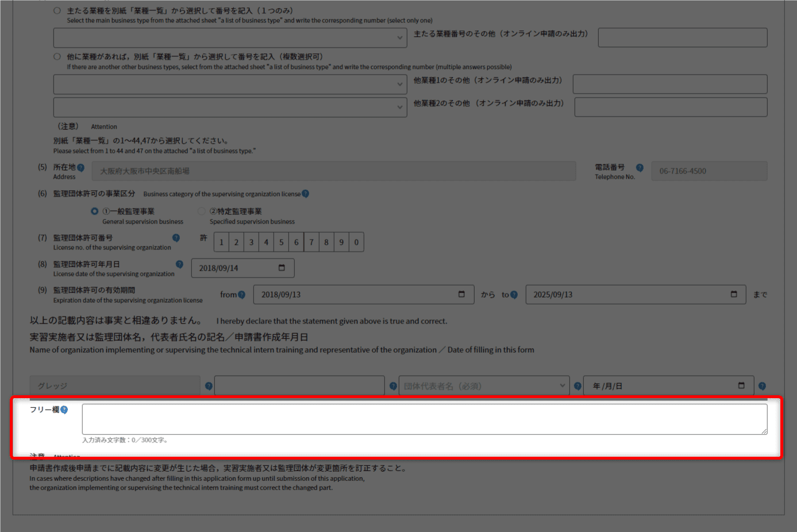Image resolution: width=797 pixels, height=532 pixels.
Task: Open calendar picker in the 年/月/日 date field
Action: [x=741, y=385]
